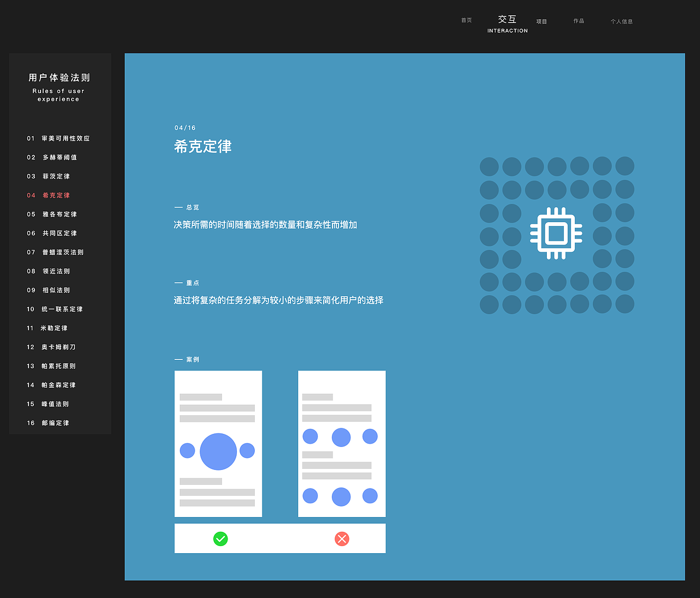The width and height of the screenshot is (700, 598).
Task: Click the 04/16 page counter
Action: point(185,128)
